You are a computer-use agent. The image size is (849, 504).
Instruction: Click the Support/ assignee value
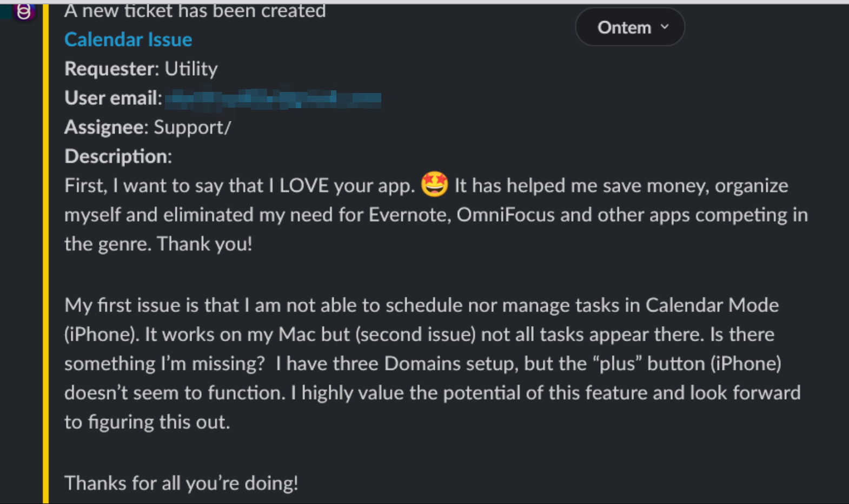[193, 128]
